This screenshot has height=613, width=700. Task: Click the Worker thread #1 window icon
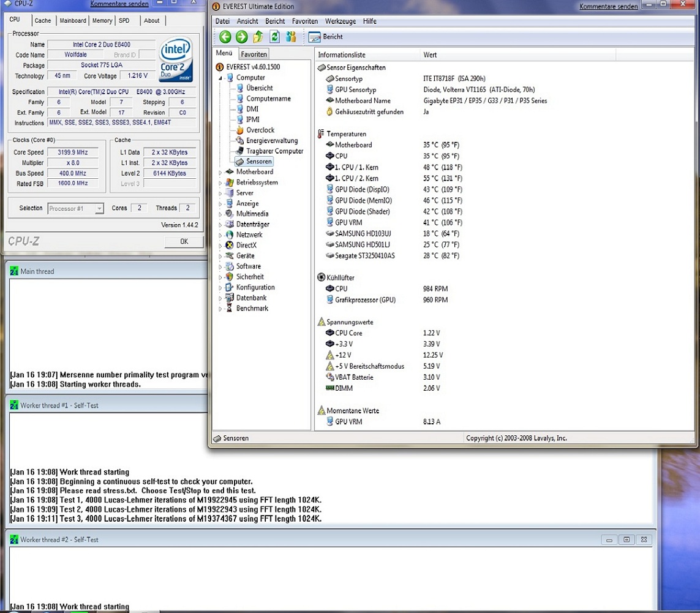14,405
